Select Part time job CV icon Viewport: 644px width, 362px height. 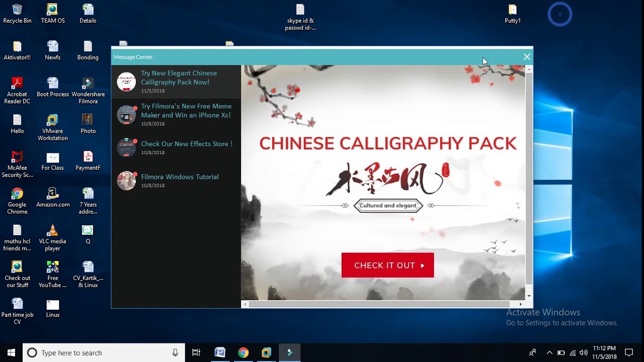pos(17,311)
